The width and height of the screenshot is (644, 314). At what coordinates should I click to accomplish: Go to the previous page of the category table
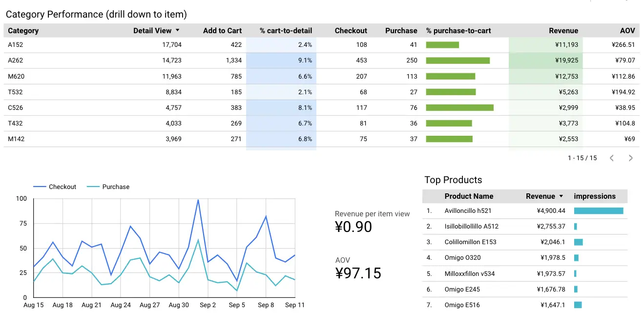pos(612,158)
